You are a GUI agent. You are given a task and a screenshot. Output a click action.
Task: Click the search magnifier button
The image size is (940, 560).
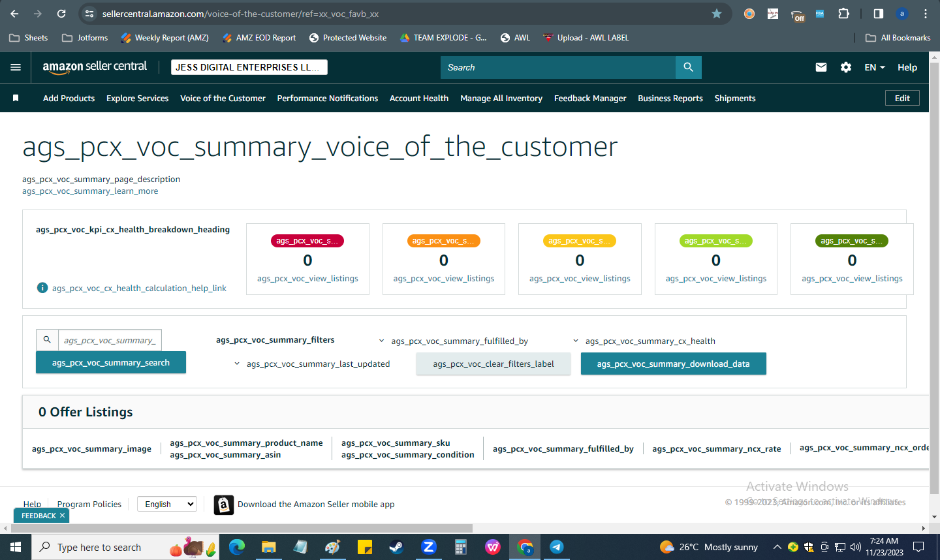(689, 67)
